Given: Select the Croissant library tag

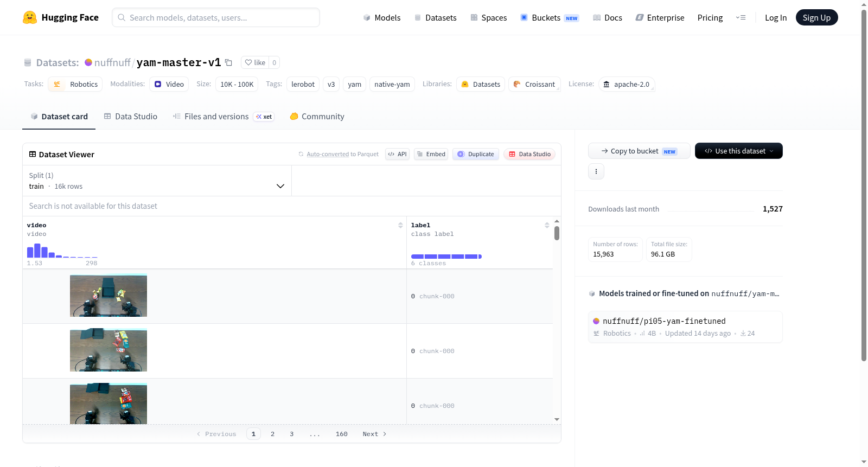Looking at the screenshot, I should [534, 84].
